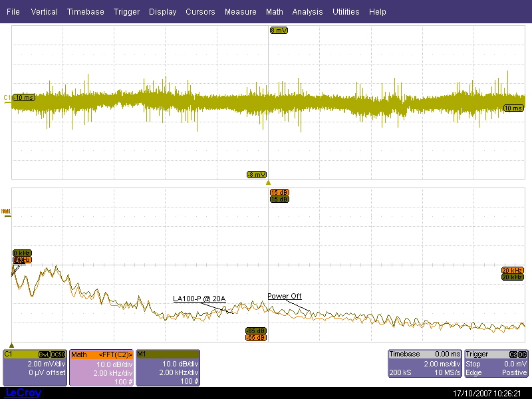The width and height of the screenshot is (532, 399).
Task: Click the Timebase descriptor label
Action: point(405,354)
